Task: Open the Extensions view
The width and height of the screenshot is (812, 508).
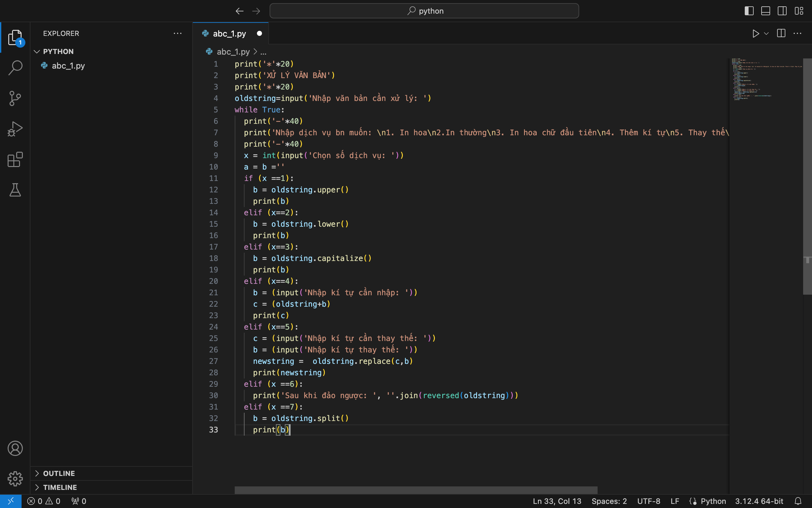Action: coord(15,159)
